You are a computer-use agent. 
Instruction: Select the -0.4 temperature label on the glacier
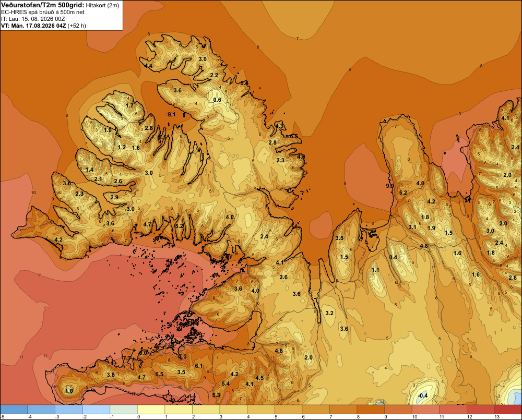coord(422,395)
